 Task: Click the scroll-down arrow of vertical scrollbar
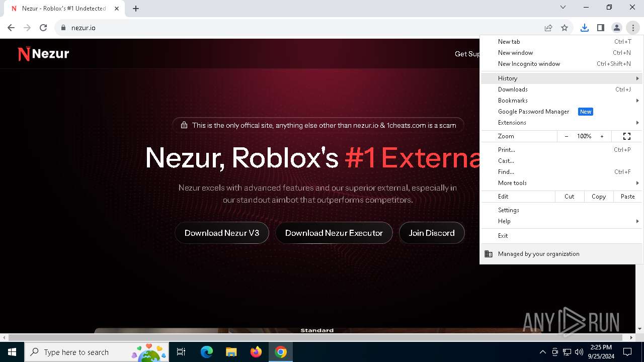point(640,329)
